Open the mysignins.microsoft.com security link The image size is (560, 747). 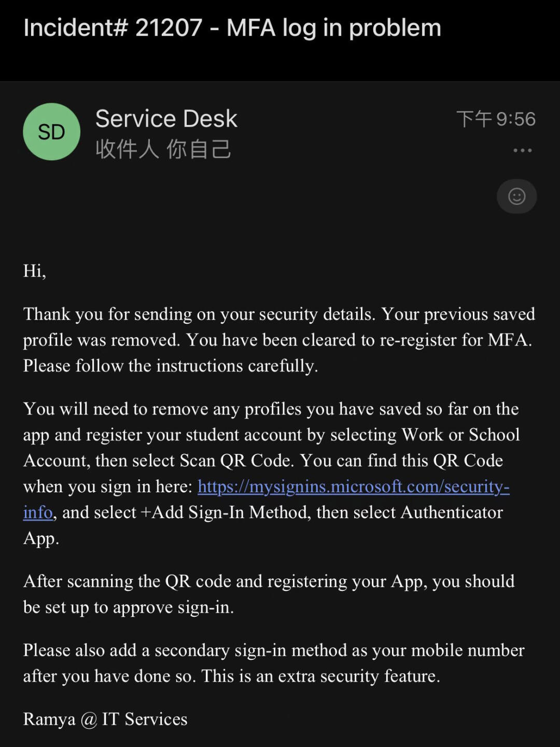pyautogui.click(x=353, y=487)
